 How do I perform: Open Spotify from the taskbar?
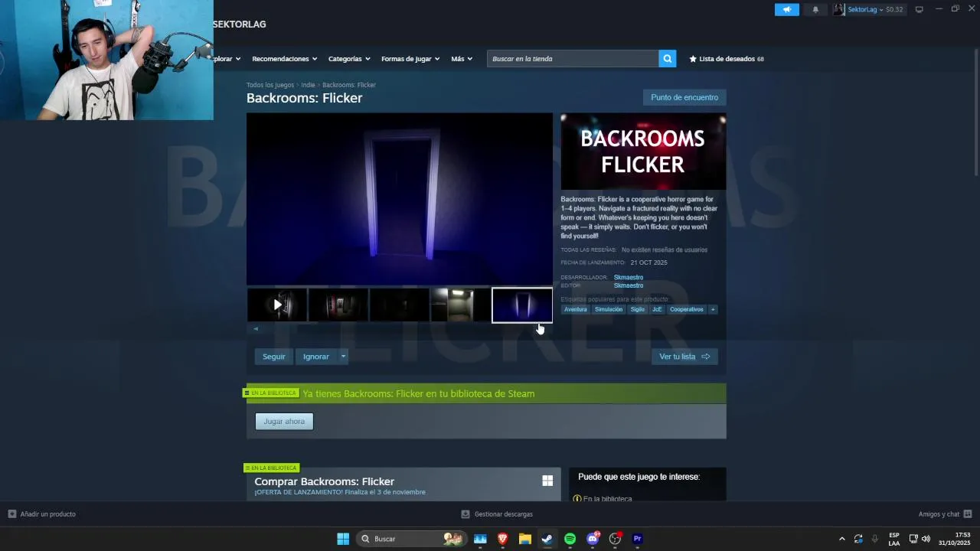coord(570,539)
